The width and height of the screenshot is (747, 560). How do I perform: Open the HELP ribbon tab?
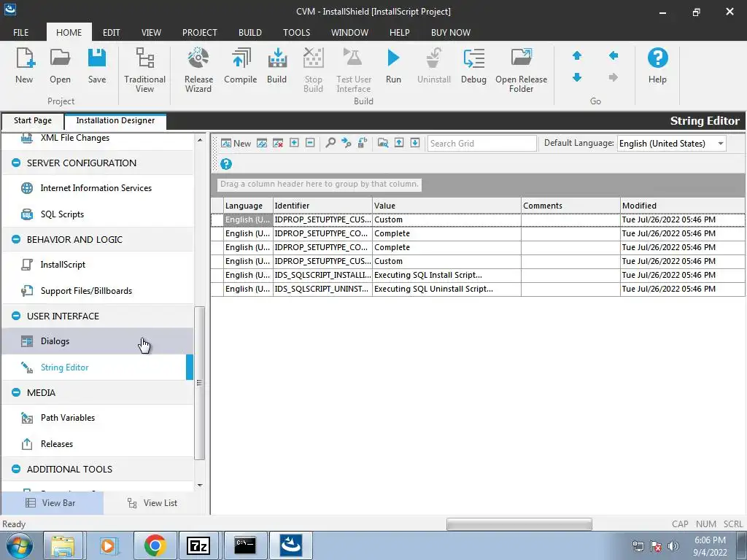[x=399, y=32]
